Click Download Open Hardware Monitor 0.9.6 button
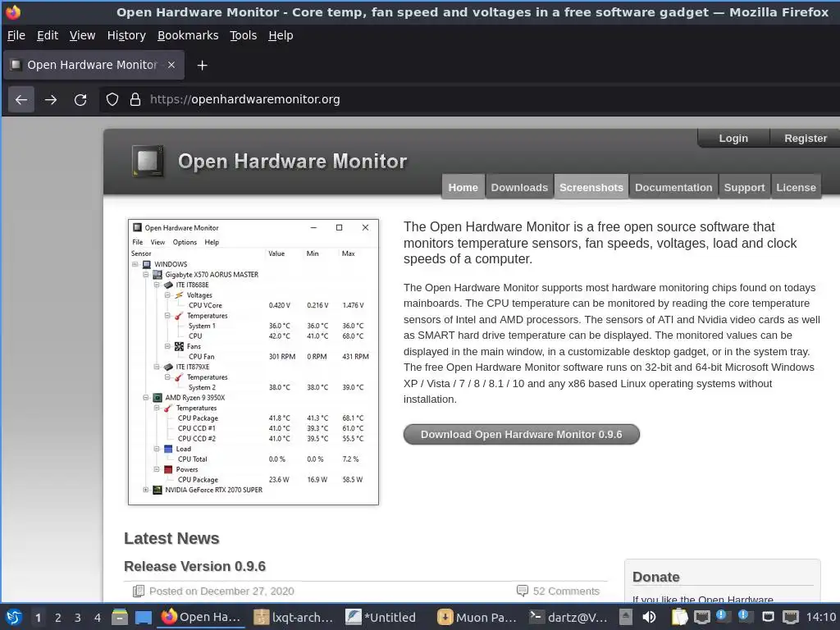The height and width of the screenshot is (630, 840). tap(521, 435)
